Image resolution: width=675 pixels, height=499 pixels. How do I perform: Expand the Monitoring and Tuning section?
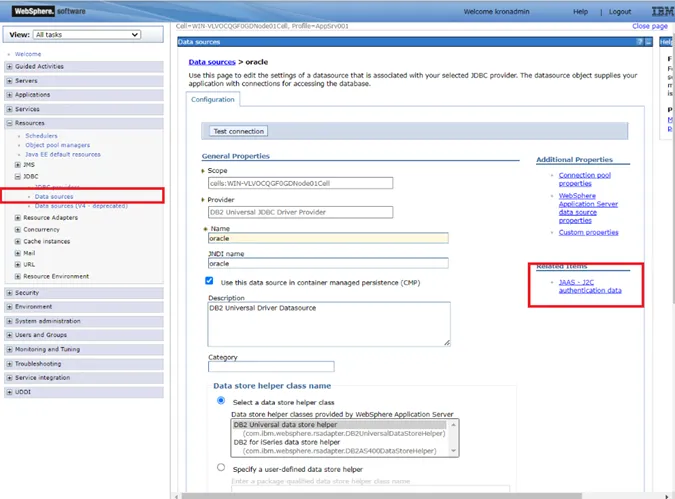(x=9, y=350)
